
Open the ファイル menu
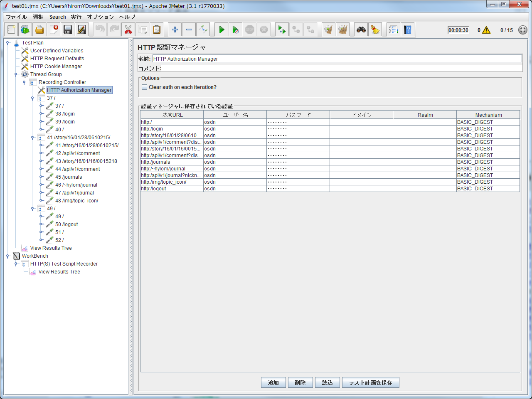16,17
